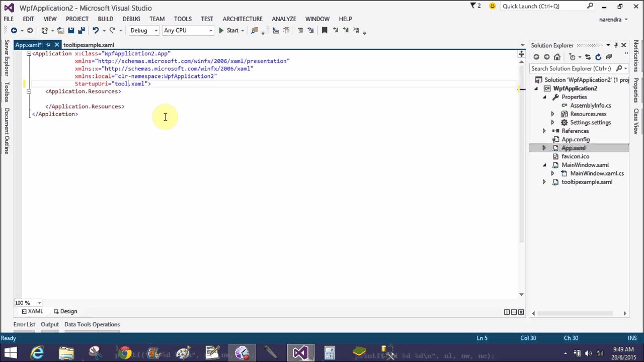Open the Calculator from taskbar

point(329,353)
